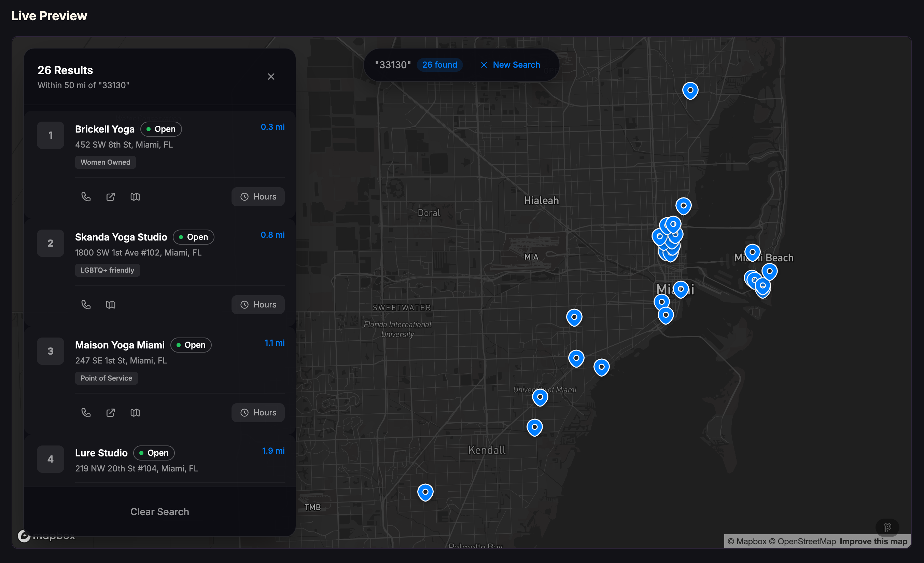Click phone icon for Maison Yoga Miami
The height and width of the screenshot is (563, 924).
[x=86, y=413]
